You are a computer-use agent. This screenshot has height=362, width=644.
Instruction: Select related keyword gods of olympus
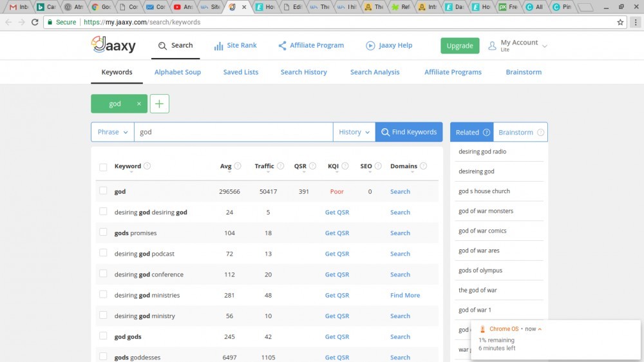(480, 271)
